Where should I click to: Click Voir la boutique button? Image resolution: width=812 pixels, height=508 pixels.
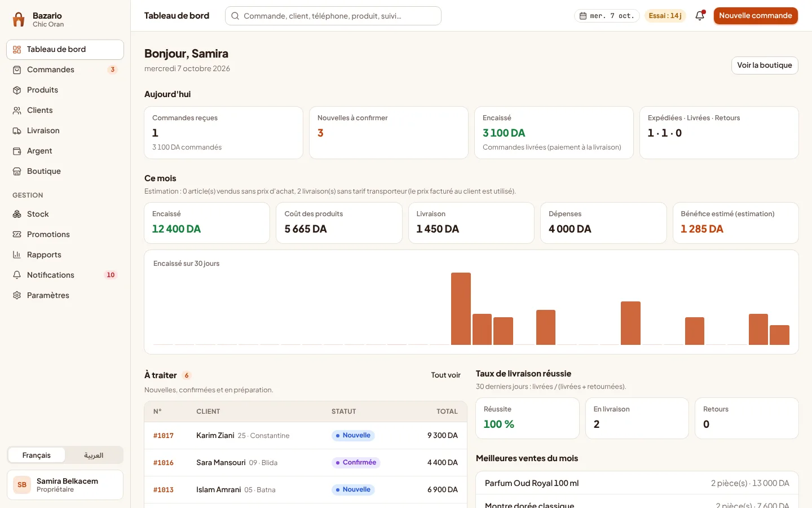tap(765, 65)
